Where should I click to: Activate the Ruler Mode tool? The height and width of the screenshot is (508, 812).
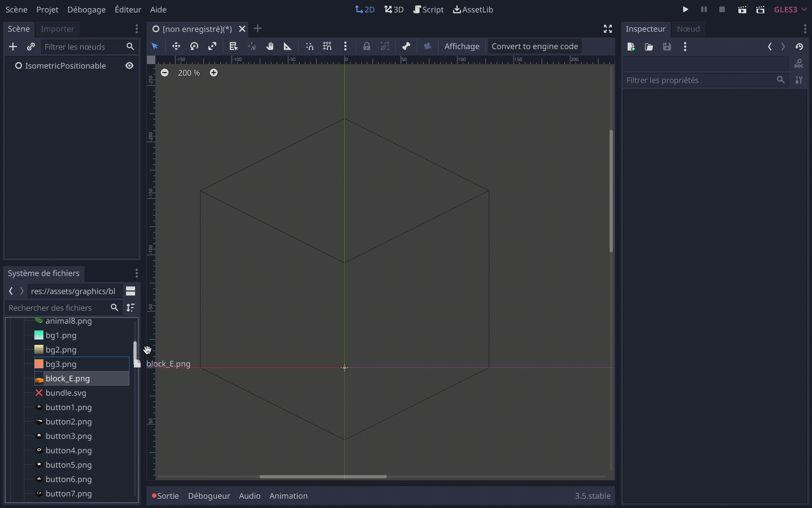288,46
